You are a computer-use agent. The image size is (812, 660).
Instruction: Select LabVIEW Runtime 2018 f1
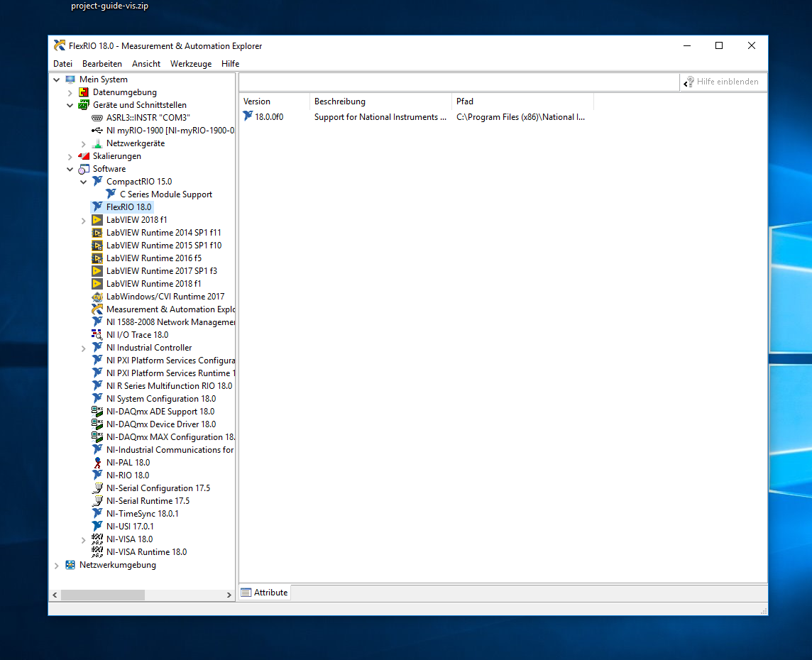[x=154, y=284]
